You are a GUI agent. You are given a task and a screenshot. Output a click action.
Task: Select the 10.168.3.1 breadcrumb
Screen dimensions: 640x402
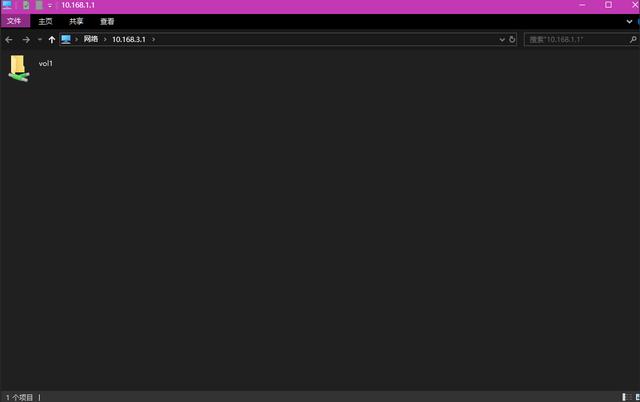[129, 40]
